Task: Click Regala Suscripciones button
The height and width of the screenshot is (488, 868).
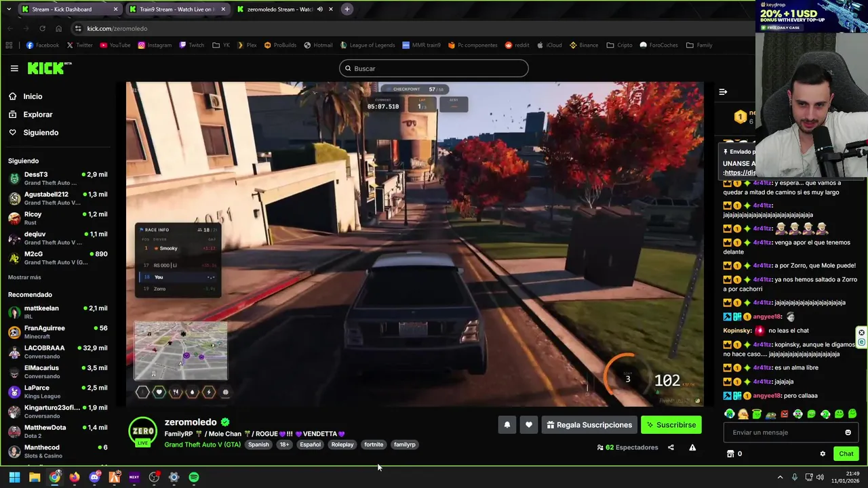Action: coord(589,425)
